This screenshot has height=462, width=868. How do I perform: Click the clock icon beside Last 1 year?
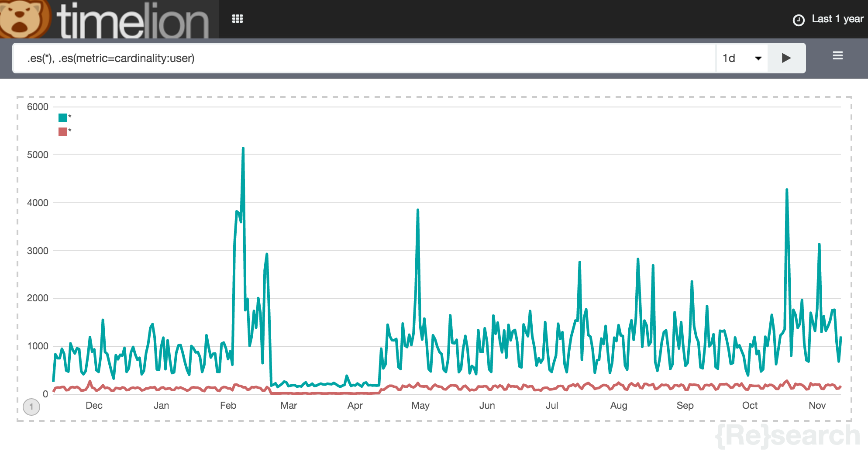click(x=799, y=20)
